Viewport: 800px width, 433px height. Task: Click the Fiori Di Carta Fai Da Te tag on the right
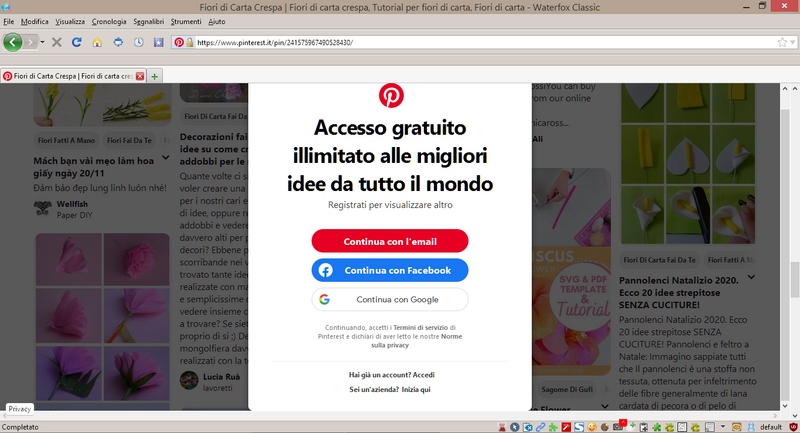pyautogui.click(x=659, y=260)
